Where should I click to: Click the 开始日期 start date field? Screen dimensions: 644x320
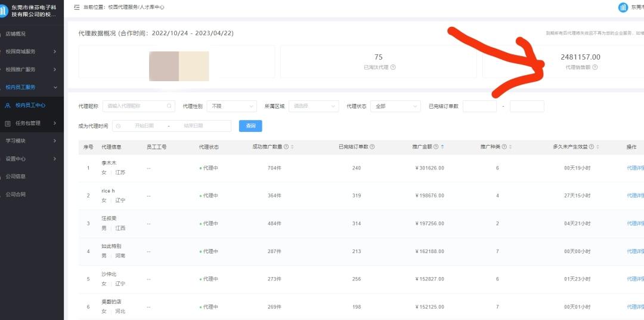pyautogui.click(x=144, y=126)
